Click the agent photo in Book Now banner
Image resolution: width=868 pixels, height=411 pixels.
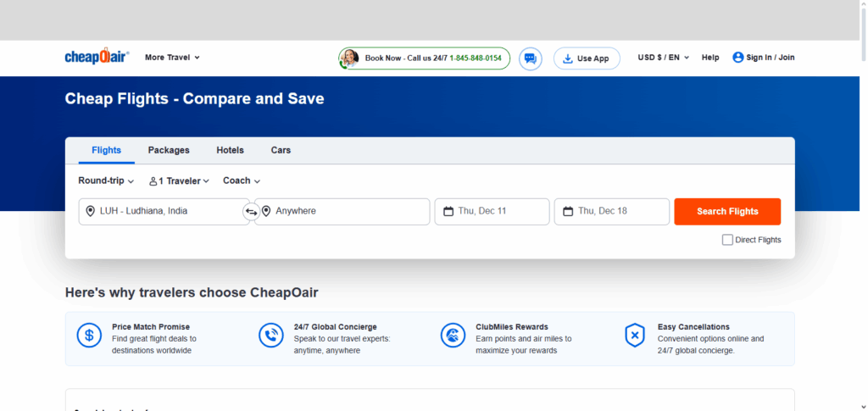point(350,58)
